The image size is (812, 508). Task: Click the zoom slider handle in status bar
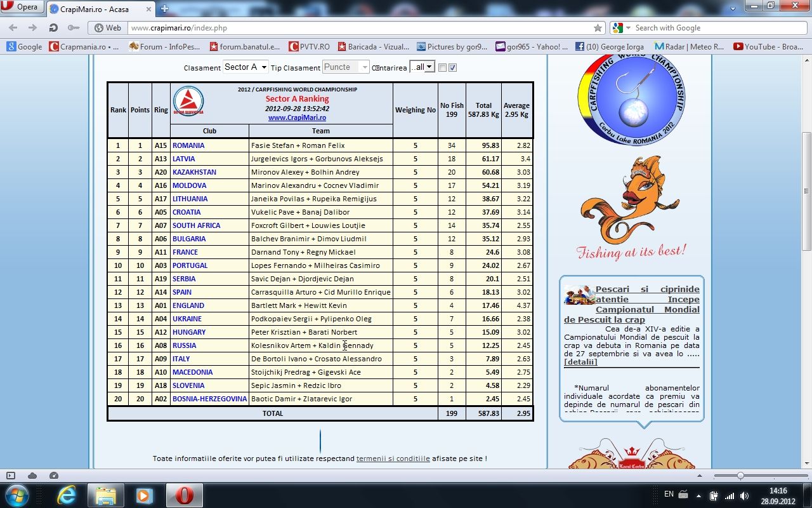740,476
